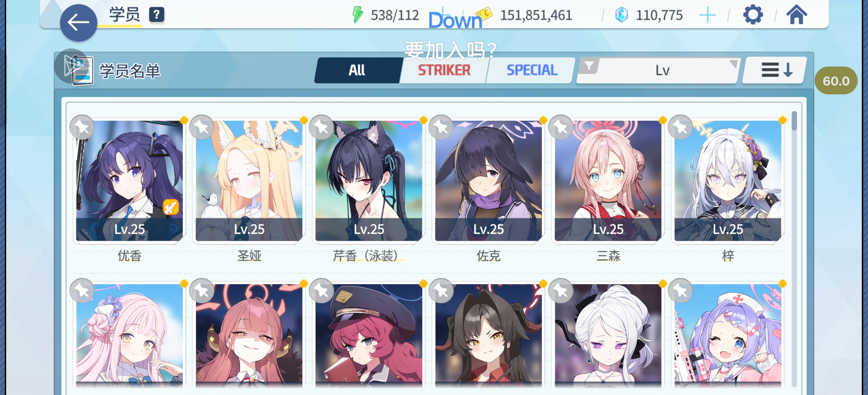
Task: Expand sort options via corner triangle
Action: point(733,63)
